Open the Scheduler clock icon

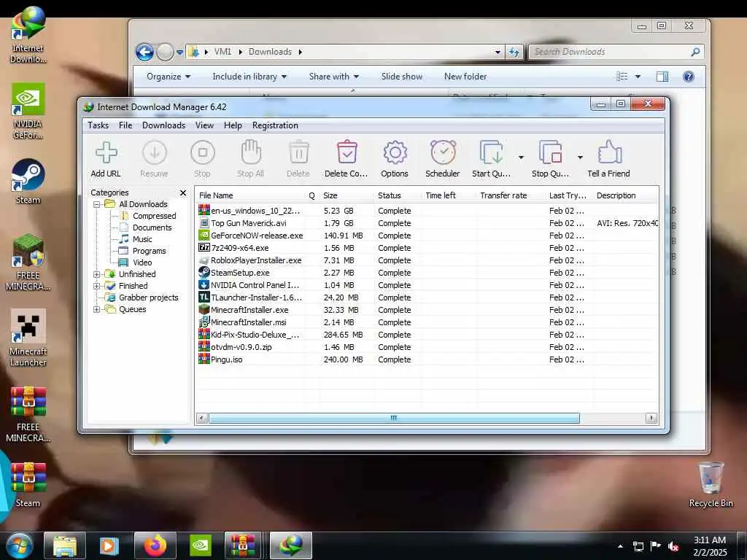coord(443,158)
